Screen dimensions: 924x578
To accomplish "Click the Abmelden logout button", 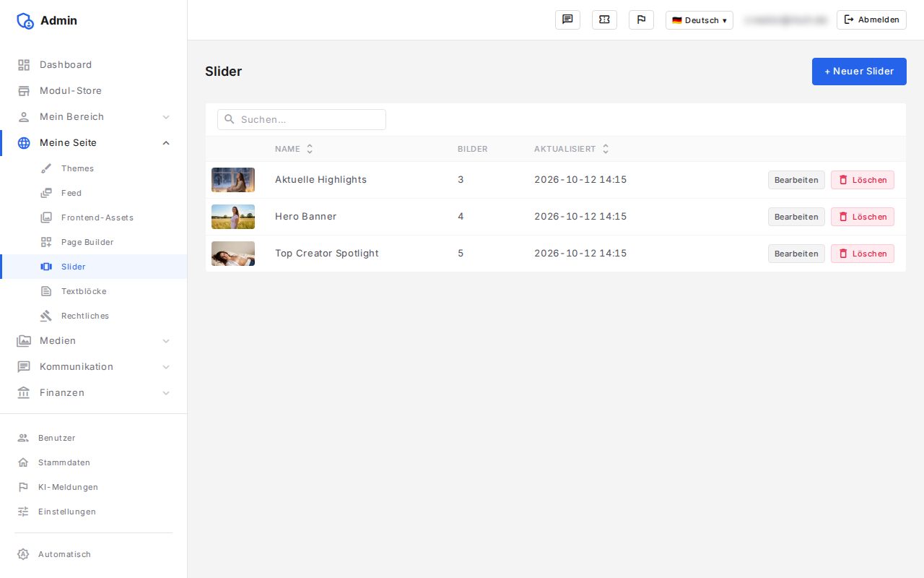I will (871, 20).
